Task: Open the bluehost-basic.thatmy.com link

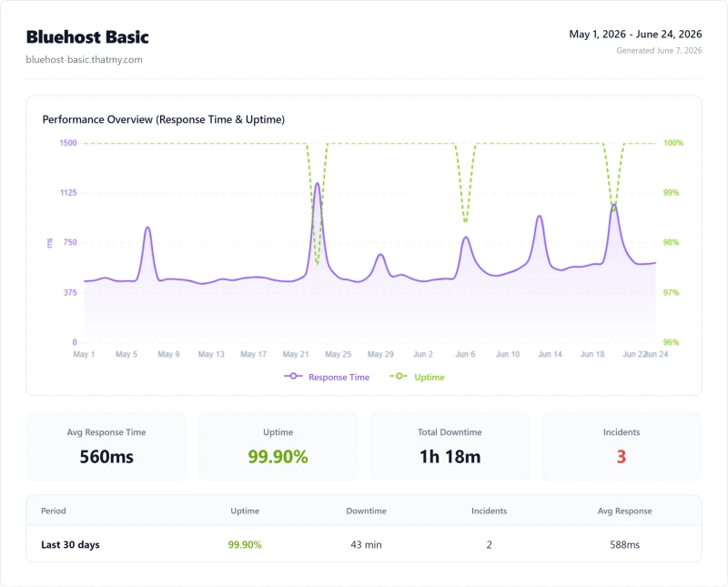Action: [84, 59]
